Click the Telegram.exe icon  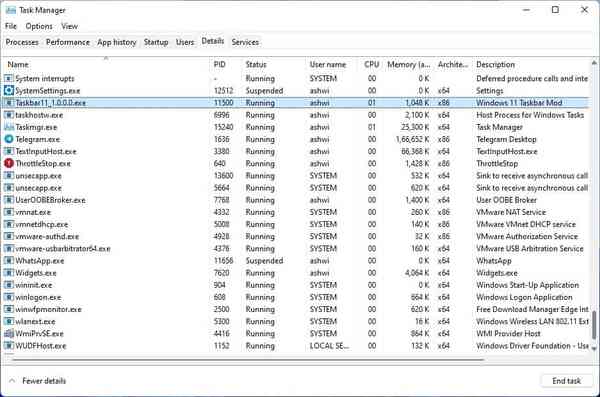click(9, 139)
